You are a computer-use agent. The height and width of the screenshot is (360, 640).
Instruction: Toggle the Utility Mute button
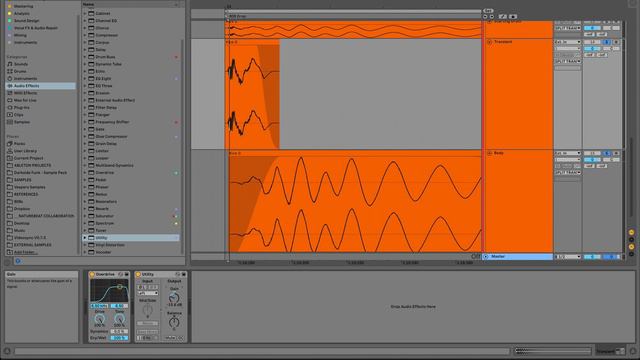[170, 338]
